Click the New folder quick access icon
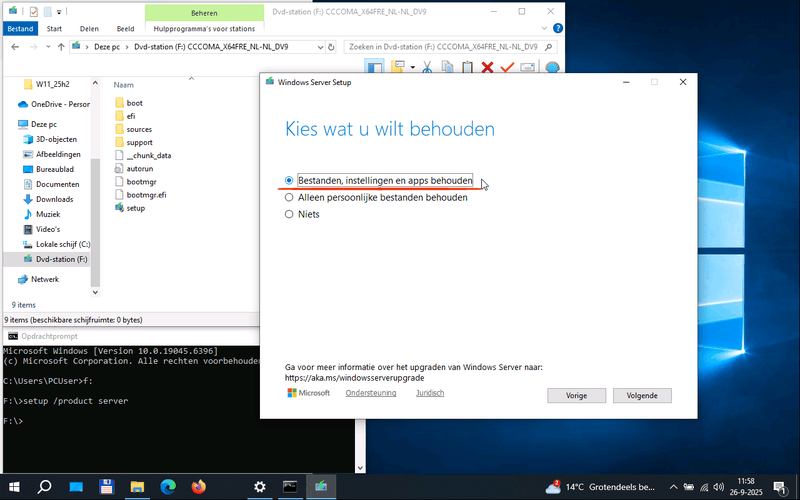 click(47, 11)
